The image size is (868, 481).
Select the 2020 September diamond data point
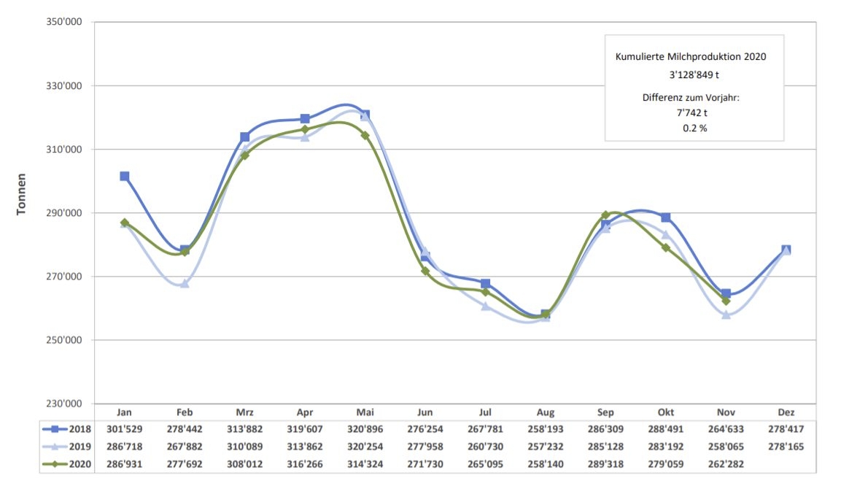[x=605, y=215]
